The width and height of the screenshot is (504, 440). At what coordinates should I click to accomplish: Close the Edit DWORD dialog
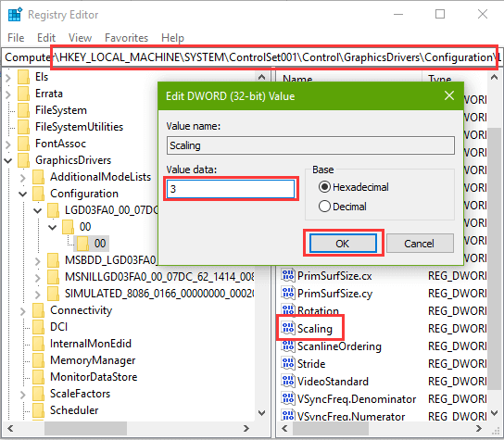[x=449, y=95]
